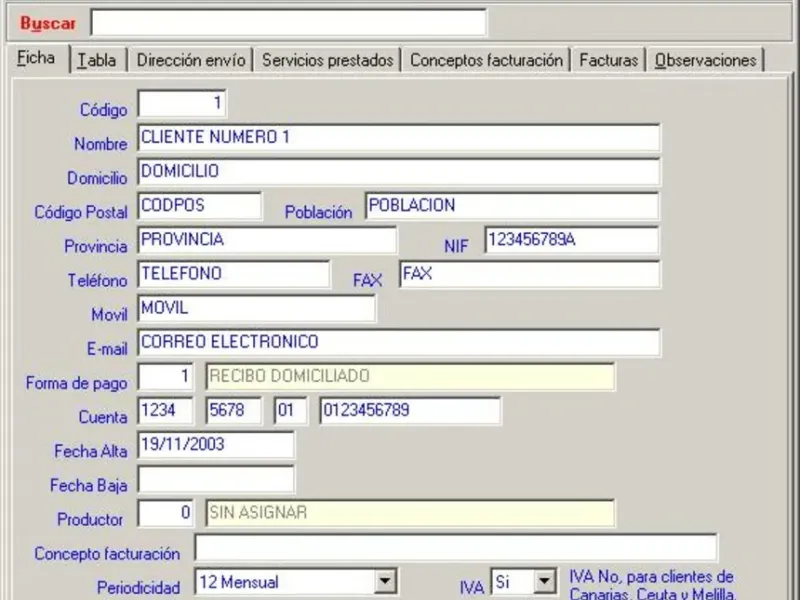The image size is (800, 600).
Task: Click the IVA No para clientes note
Action: click(653, 586)
